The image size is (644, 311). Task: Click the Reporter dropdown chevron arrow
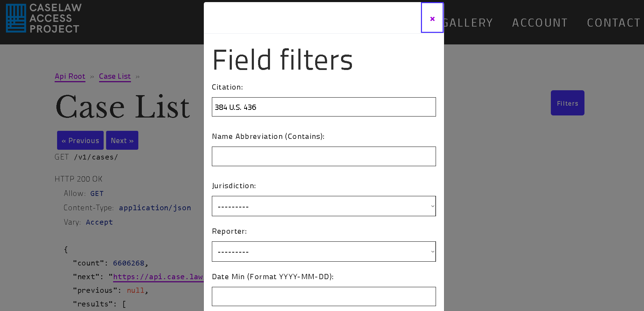click(432, 252)
